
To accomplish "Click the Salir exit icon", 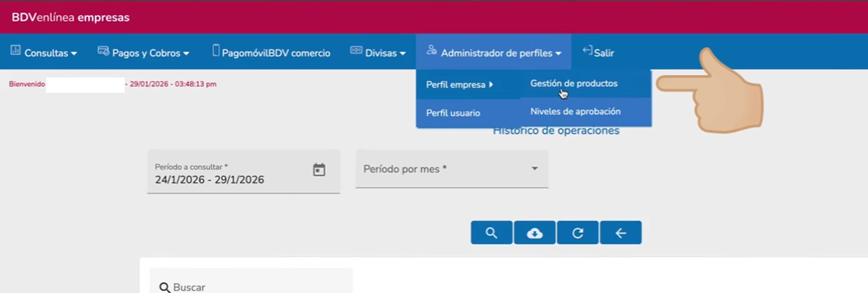I will click(x=587, y=51).
